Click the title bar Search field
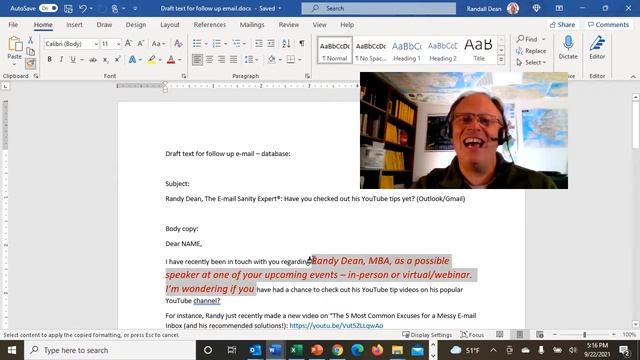Image resolution: width=640 pixels, height=360 pixels. (x=378, y=8)
